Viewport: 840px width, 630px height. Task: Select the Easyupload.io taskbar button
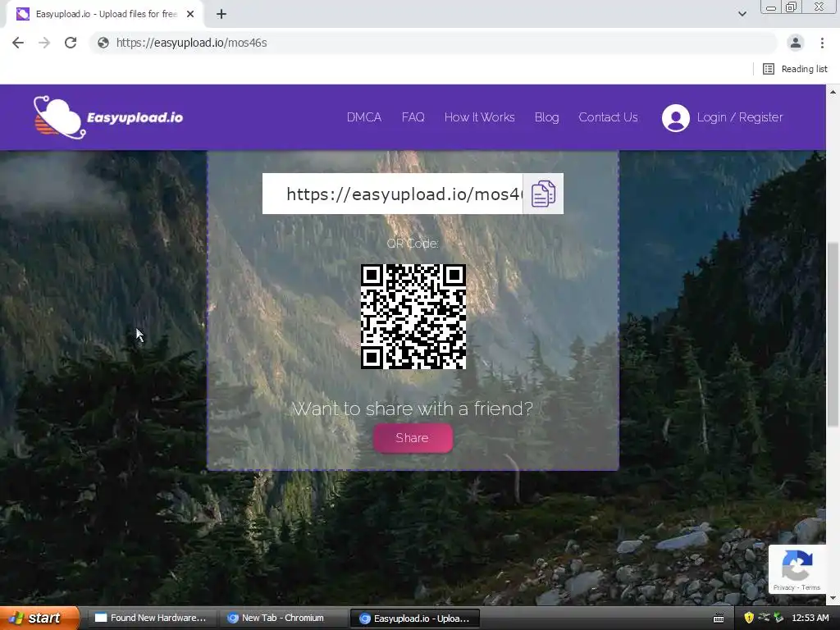pos(415,619)
